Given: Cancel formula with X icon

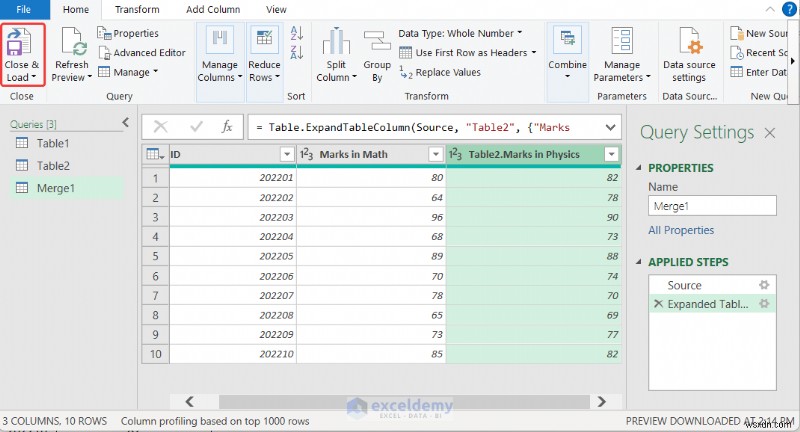Looking at the screenshot, I should click(x=161, y=126).
